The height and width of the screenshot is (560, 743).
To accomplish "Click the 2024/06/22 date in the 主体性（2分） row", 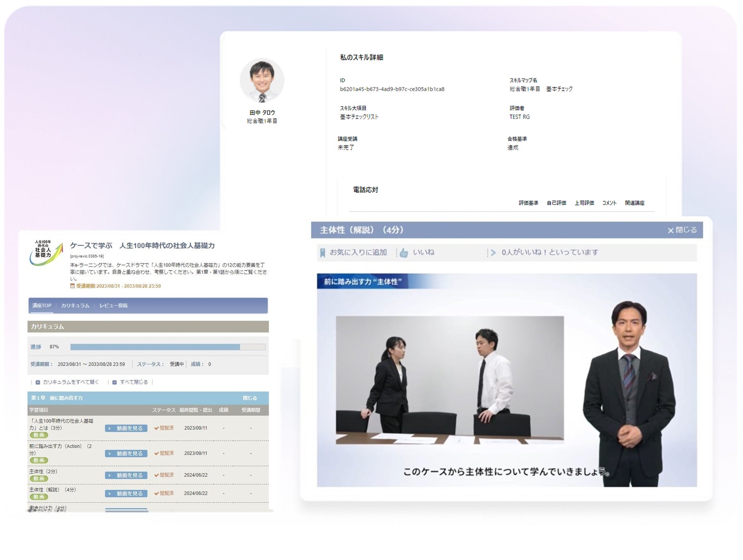I will (x=196, y=475).
